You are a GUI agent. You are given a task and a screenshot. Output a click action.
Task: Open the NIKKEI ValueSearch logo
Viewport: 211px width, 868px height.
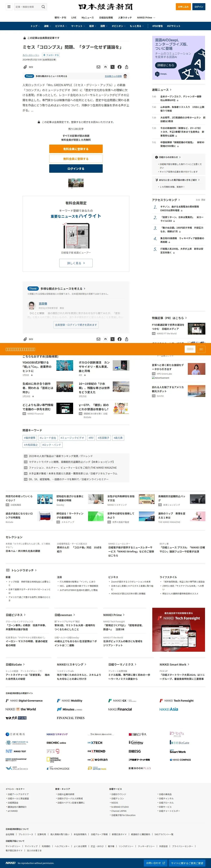(x=17, y=768)
